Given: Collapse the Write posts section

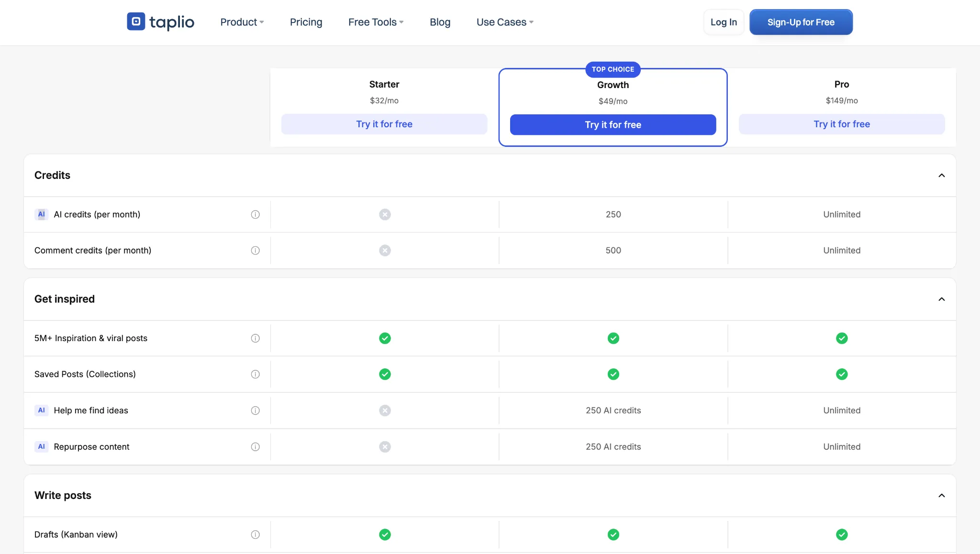Looking at the screenshot, I should 941,495.
